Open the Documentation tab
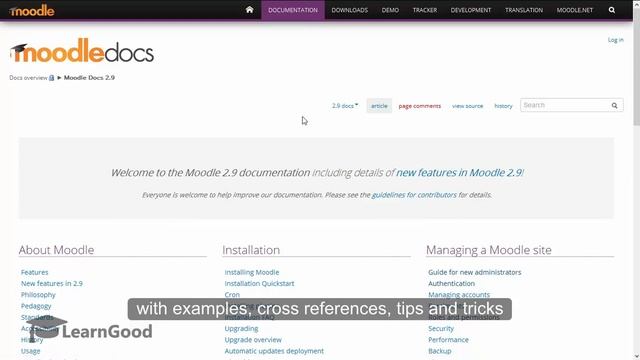This screenshot has width=640, height=360. tap(293, 10)
